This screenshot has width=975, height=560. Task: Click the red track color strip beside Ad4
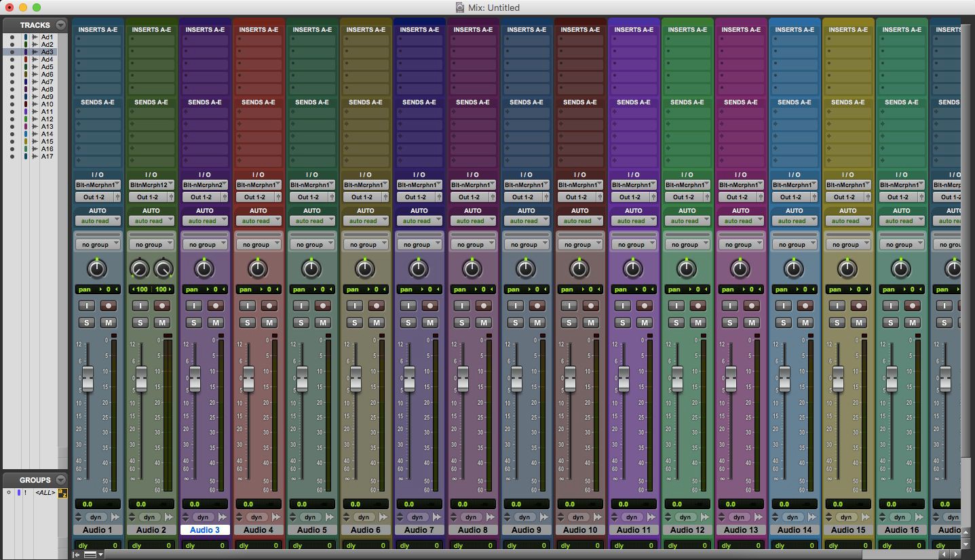(25, 60)
